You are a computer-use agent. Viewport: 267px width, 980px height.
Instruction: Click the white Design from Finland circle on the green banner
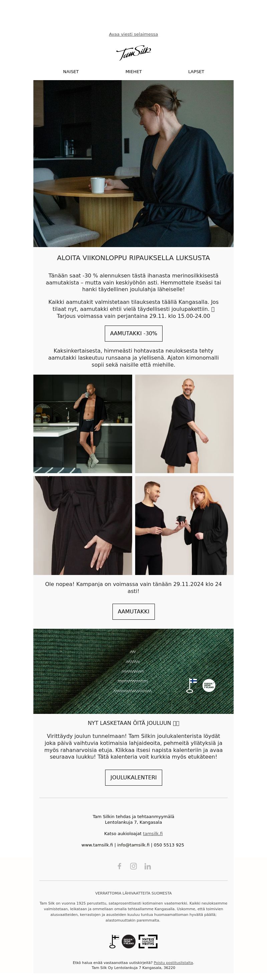pyautogui.click(x=209, y=685)
